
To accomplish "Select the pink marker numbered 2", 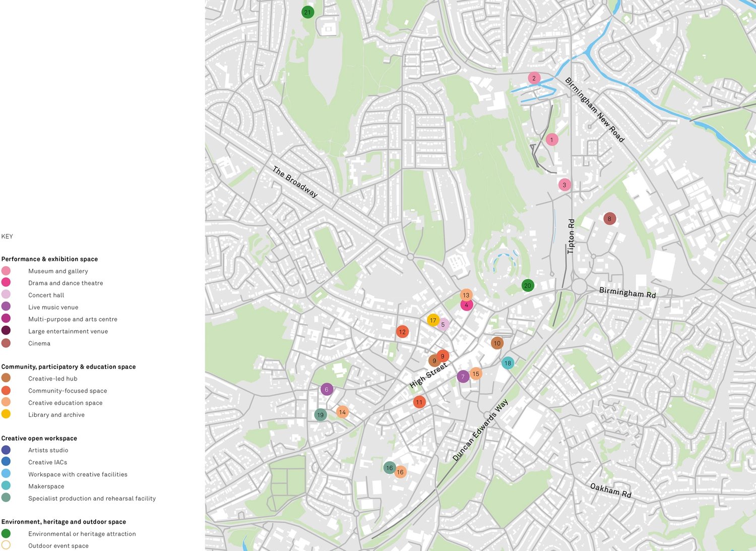I will tap(534, 78).
